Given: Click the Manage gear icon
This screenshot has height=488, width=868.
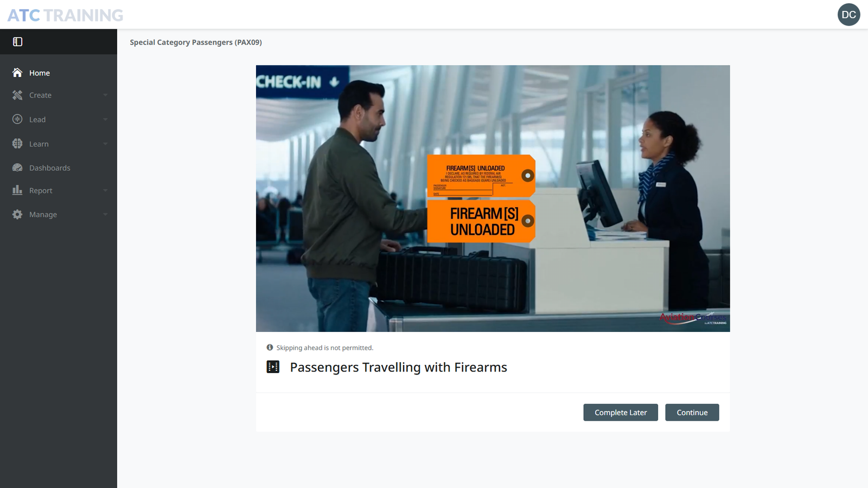Looking at the screenshot, I should 17,214.
